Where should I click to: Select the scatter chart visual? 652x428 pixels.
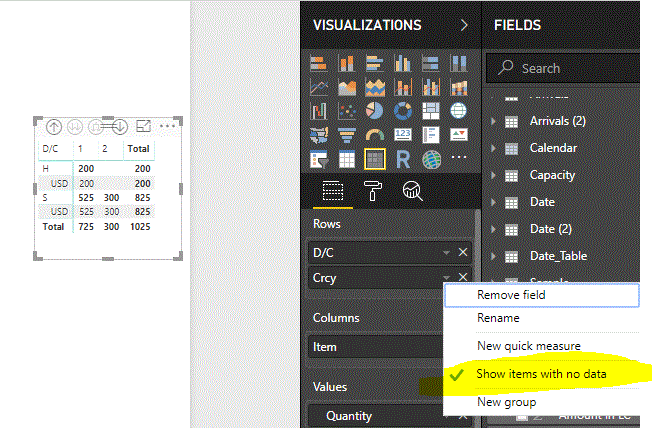[x=347, y=111]
